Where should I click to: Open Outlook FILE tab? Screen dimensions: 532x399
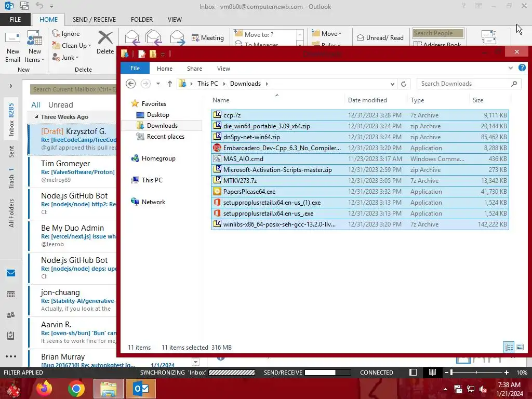point(15,19)
